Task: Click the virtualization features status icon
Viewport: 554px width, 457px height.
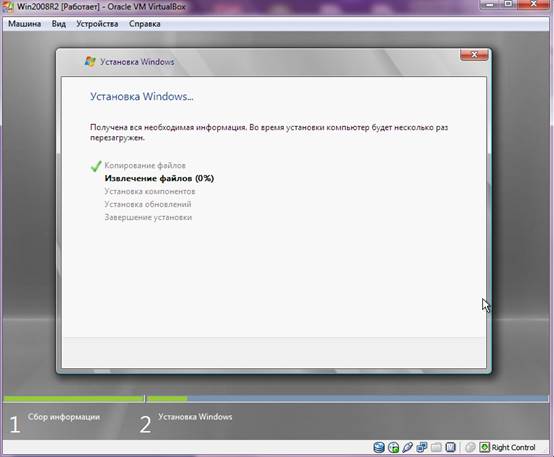Action: click(x=450, y=447)
